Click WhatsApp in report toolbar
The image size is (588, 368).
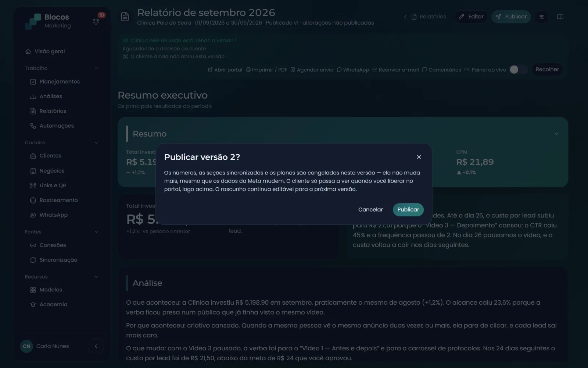pyautogui.click(x=353, y=70)
